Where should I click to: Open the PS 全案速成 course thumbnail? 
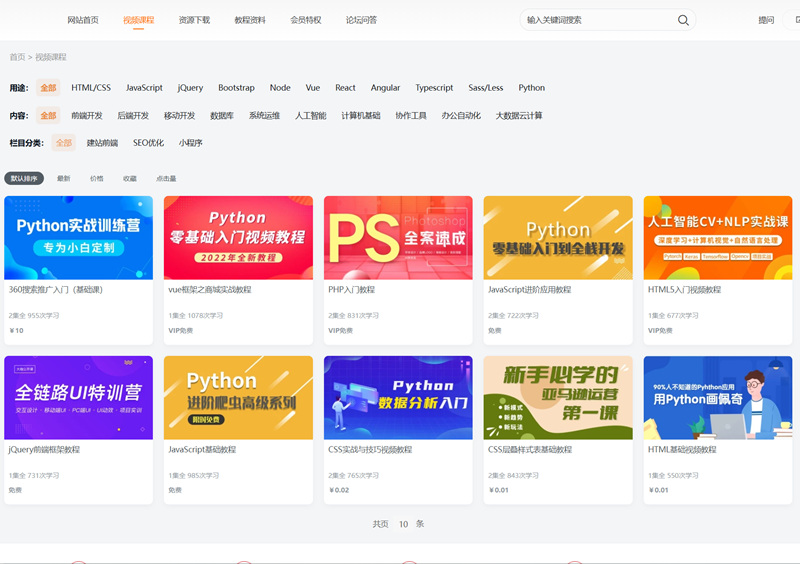398,237
